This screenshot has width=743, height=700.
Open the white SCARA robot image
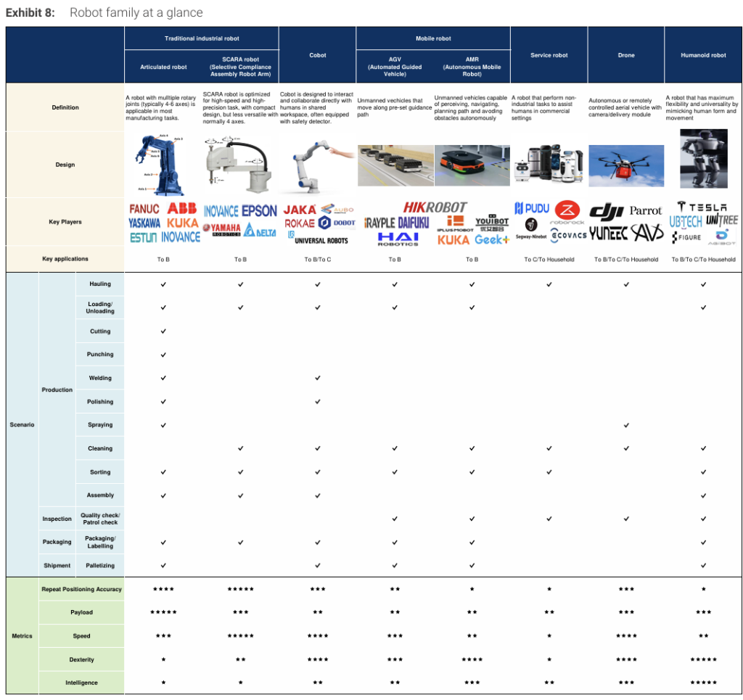click(x=238, y=164)
